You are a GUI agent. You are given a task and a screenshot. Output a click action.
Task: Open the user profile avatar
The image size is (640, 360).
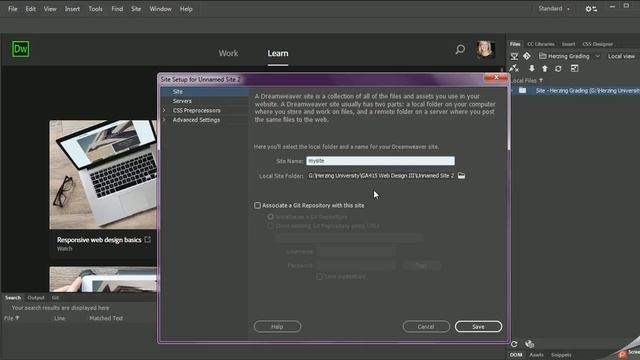click(486, 50)
